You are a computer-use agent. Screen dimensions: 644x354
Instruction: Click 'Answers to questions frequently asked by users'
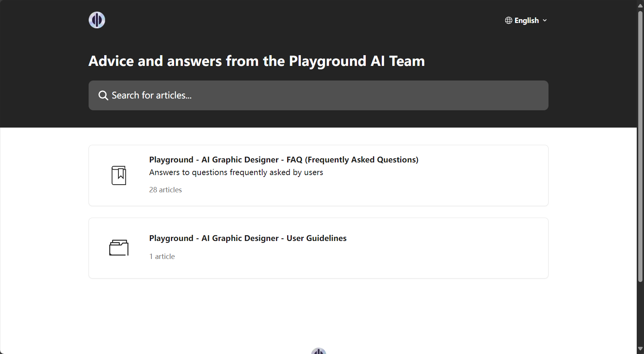[236, 172]
